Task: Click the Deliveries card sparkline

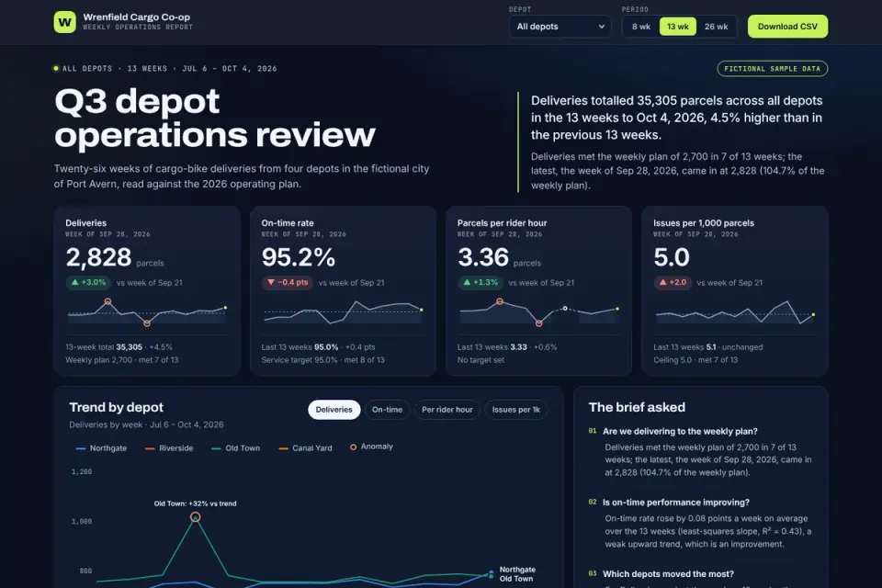Action: tap(147, 312)
